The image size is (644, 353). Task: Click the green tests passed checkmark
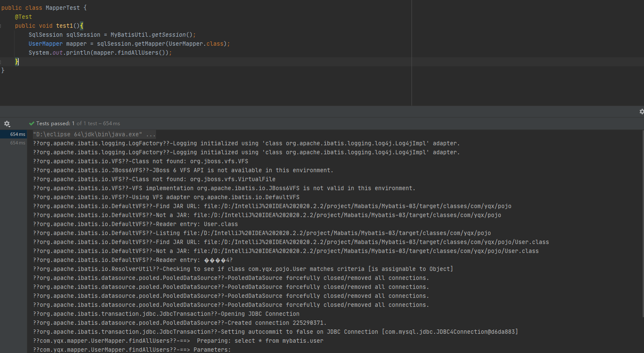click(31, 124)
